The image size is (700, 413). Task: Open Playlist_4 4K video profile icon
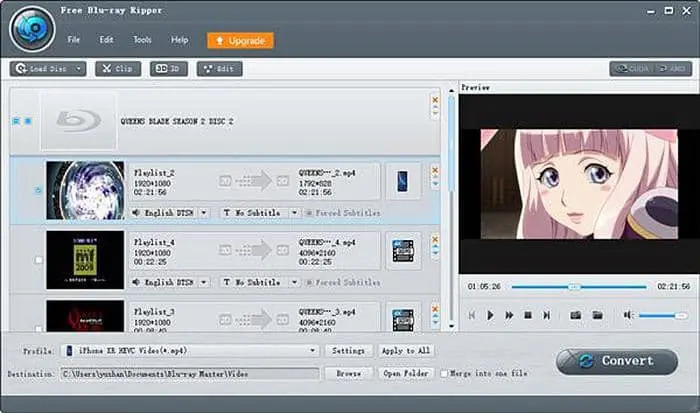(x=403, y=251)
